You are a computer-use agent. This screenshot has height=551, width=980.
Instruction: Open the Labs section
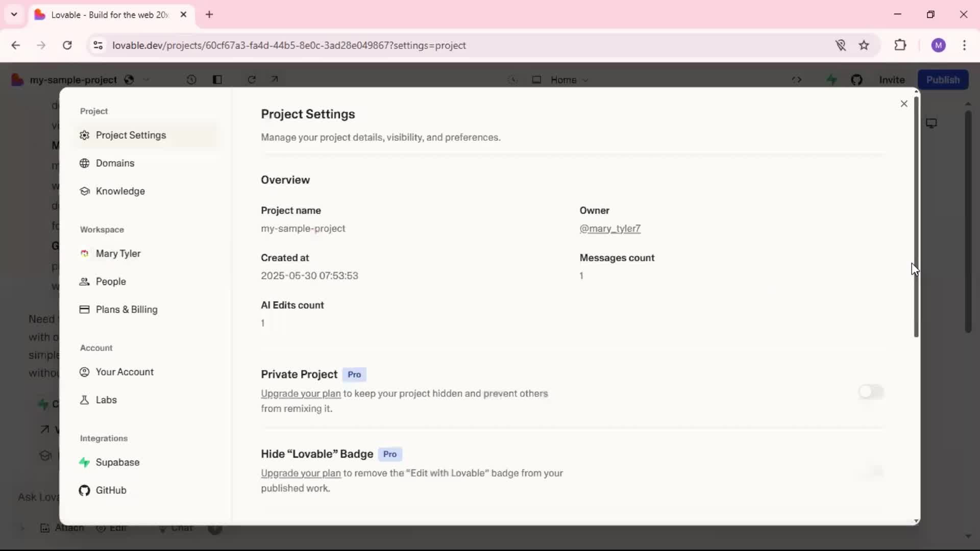pyautogui.click(x=106, y=400)
